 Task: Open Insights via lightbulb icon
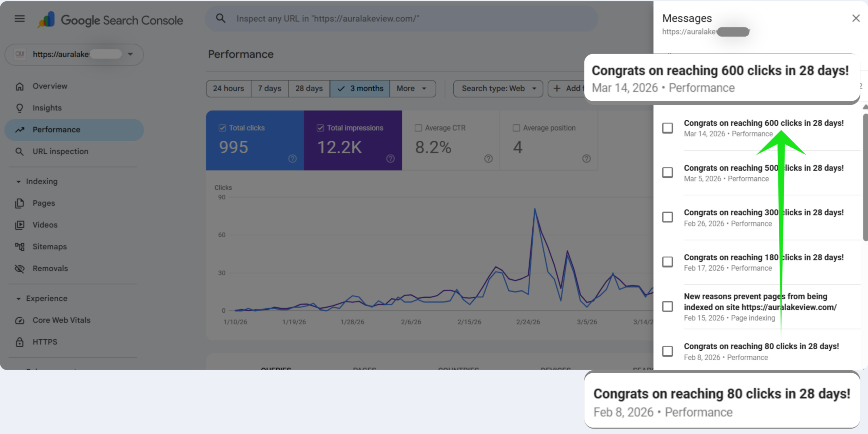coord(20,108)
